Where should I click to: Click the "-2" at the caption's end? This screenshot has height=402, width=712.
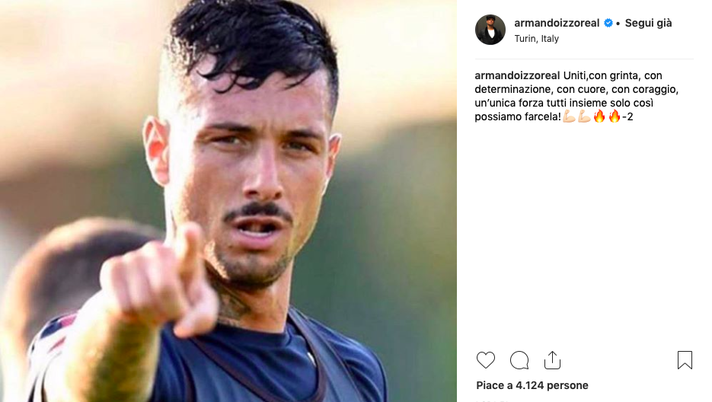628,117
